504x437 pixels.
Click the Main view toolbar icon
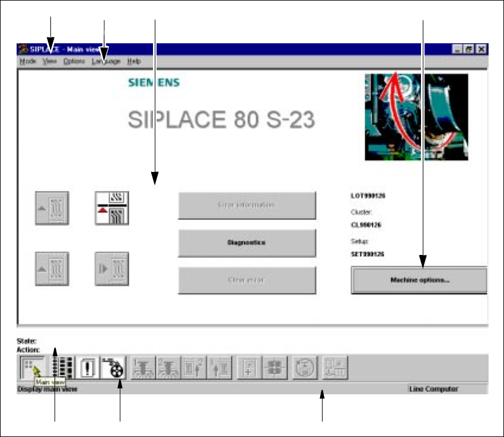tap(33, 368)
